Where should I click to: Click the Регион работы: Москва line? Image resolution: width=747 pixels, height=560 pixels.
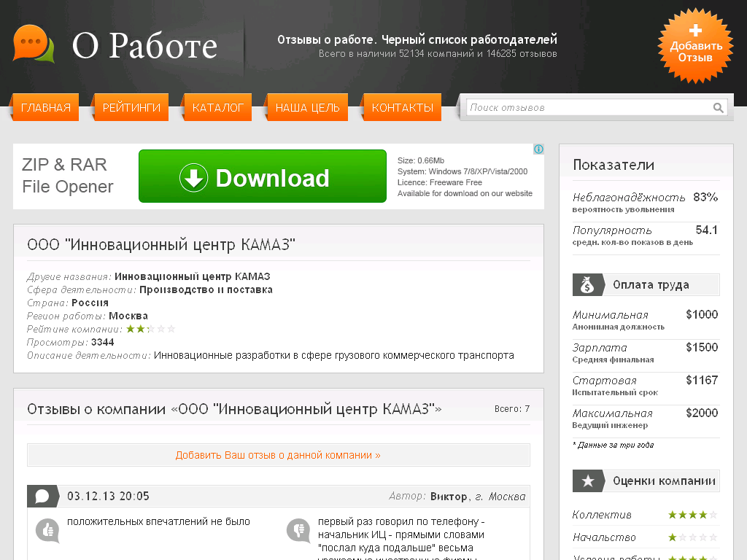[x=88, y=316]
